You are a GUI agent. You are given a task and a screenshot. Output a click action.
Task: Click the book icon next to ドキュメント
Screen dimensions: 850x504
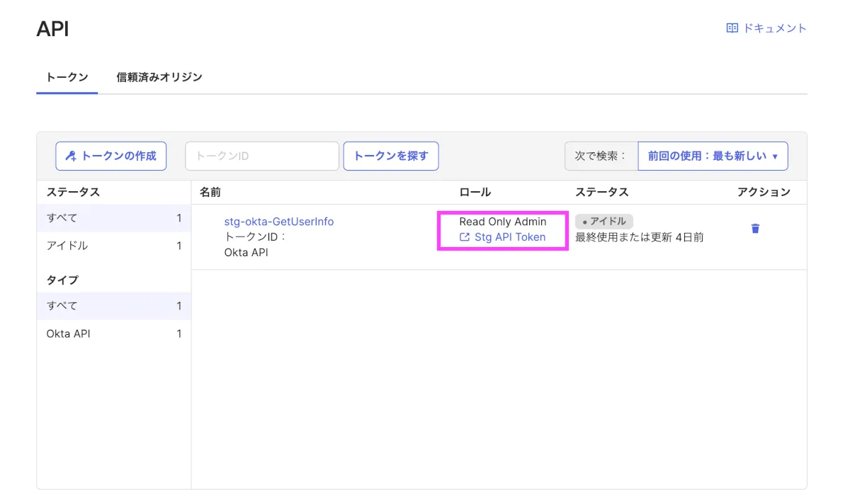pos(732,28)
